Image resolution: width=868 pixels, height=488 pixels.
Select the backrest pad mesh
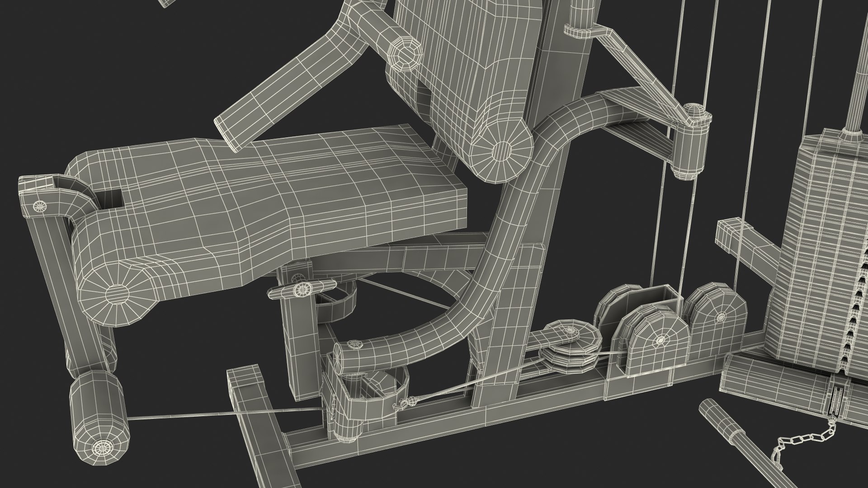coord(466,90)
